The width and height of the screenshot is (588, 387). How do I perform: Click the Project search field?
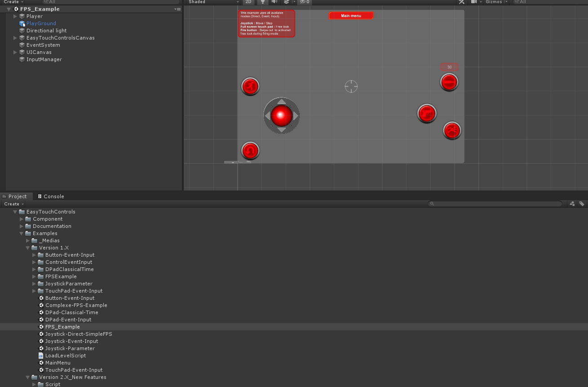click(494, 203)
